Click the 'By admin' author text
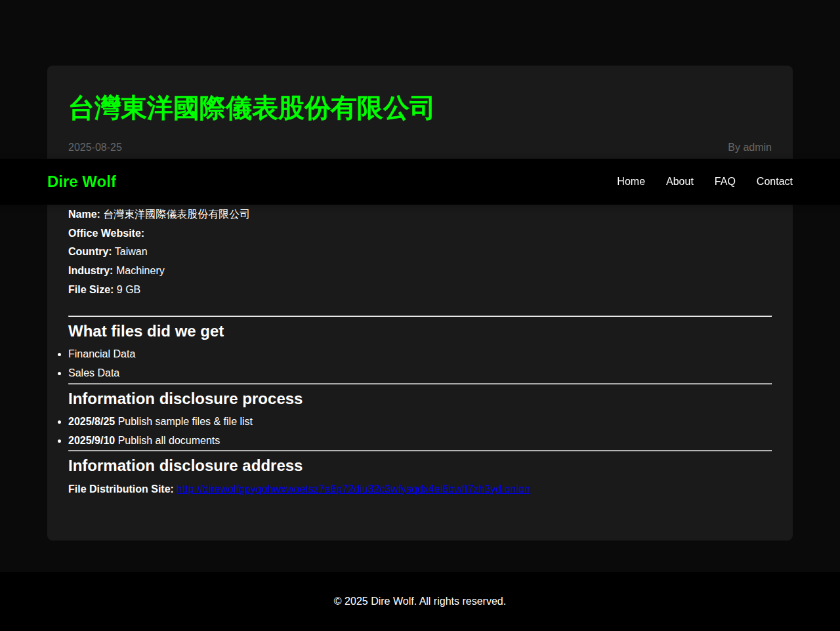The height and width of the screenshot is (631, 840). coord(749,148)
